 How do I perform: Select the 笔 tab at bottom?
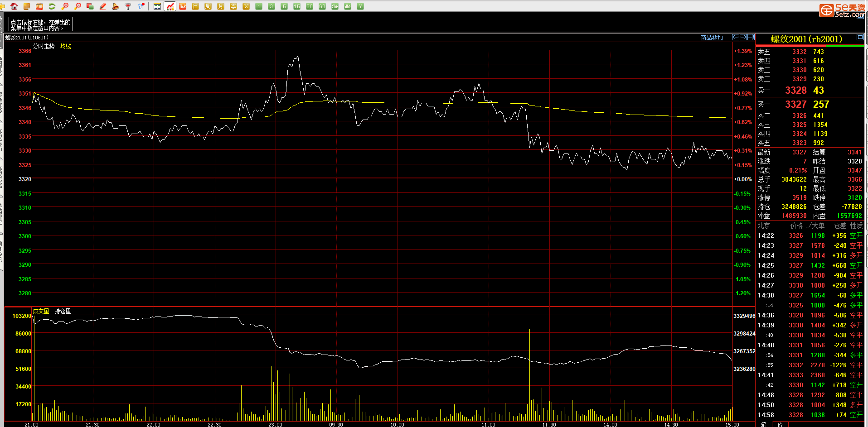(x=764, y=424)
